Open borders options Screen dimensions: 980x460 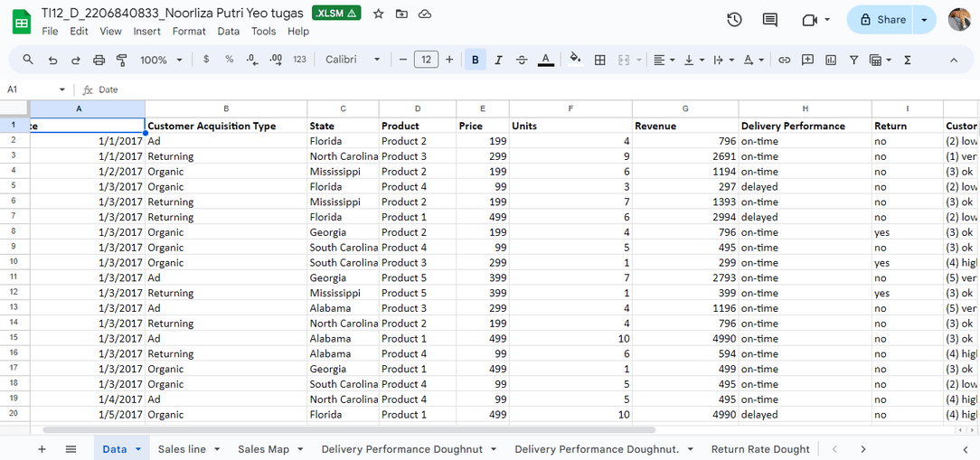[600, 60]
